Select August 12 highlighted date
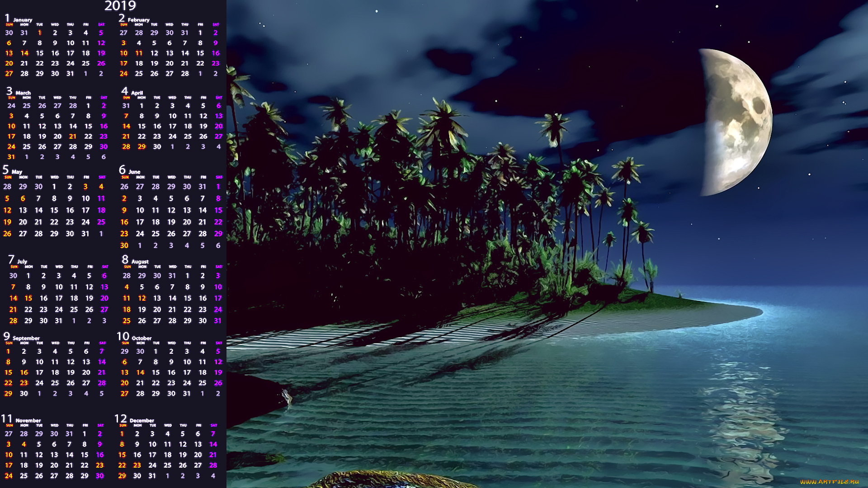The height and width of the screenshot is (488, 868). click(142, 298)
